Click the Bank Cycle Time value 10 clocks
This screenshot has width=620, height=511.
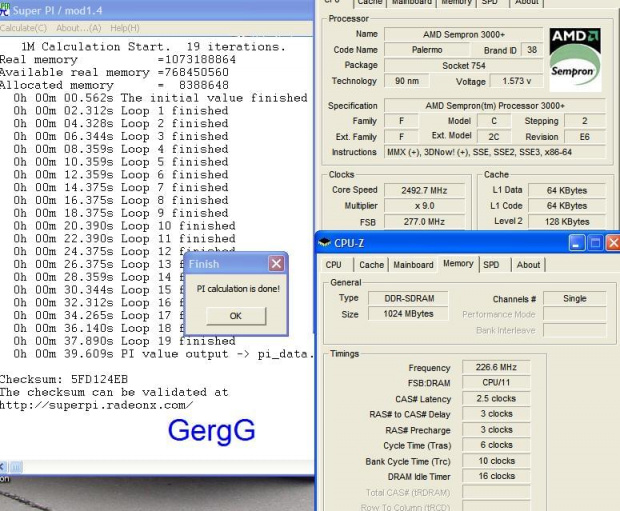pyautogui.click(x=496, y=461)
